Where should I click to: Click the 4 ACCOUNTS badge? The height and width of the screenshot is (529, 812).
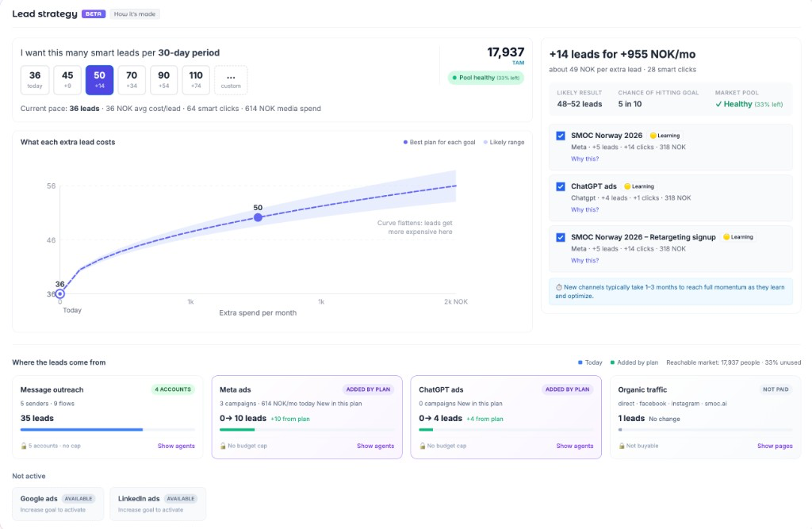click(x=173, y=389)
